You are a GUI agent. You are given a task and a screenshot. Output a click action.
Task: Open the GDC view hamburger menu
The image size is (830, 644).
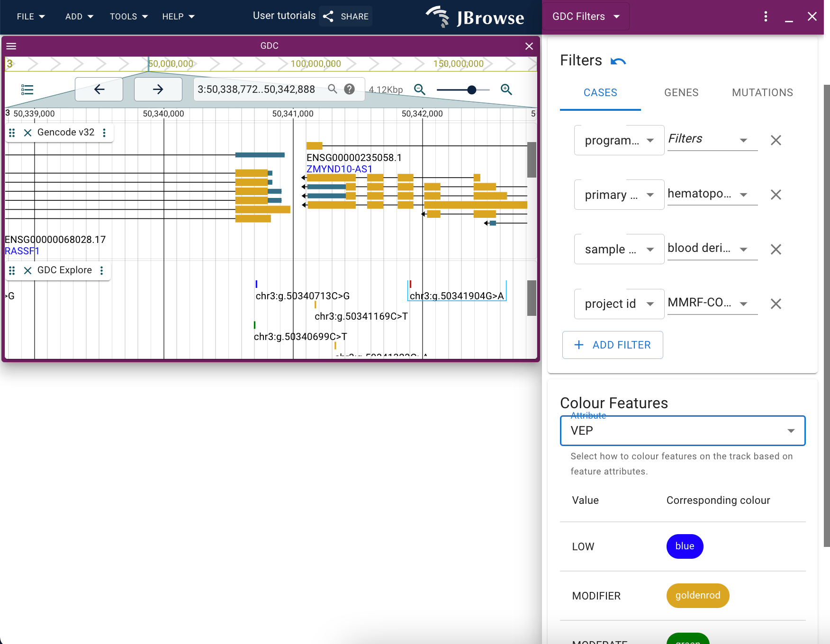pos(11,46)
